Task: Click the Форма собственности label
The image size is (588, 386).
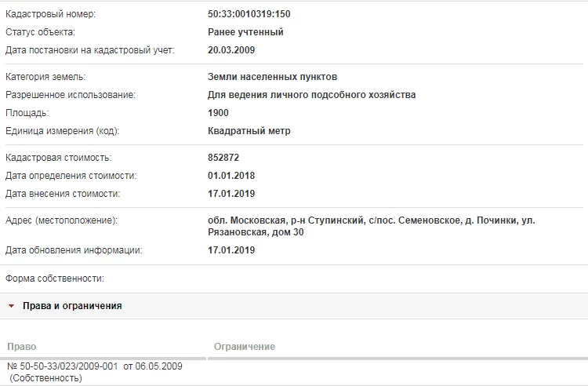Action: (x=55, y=279)
